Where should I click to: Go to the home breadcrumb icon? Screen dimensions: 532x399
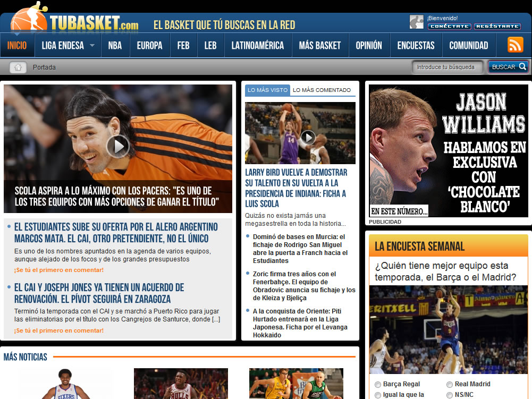point(18,67)
